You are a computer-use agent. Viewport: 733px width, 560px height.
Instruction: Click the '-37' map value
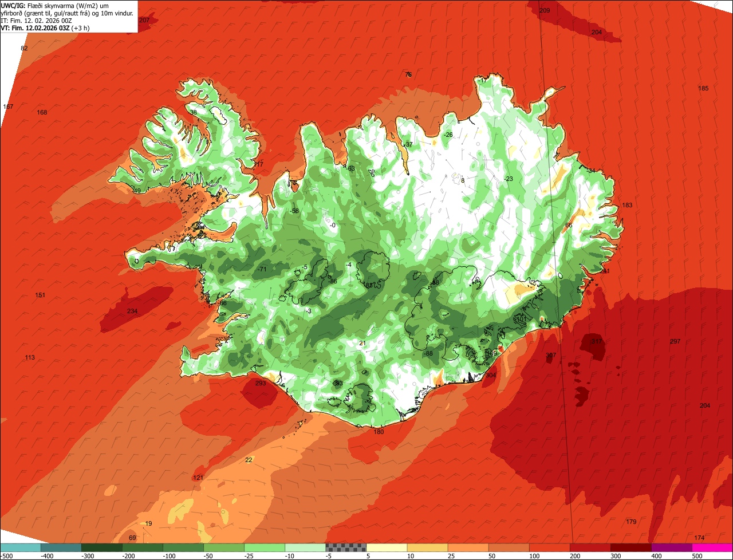(x=407, y=144)
